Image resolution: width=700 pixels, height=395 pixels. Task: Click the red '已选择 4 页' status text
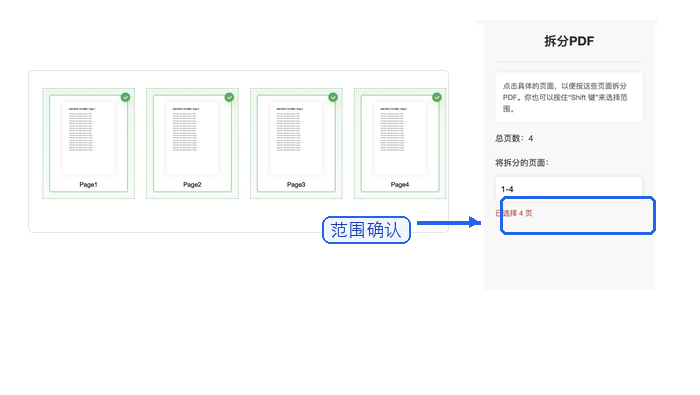(x=514, y=213)
